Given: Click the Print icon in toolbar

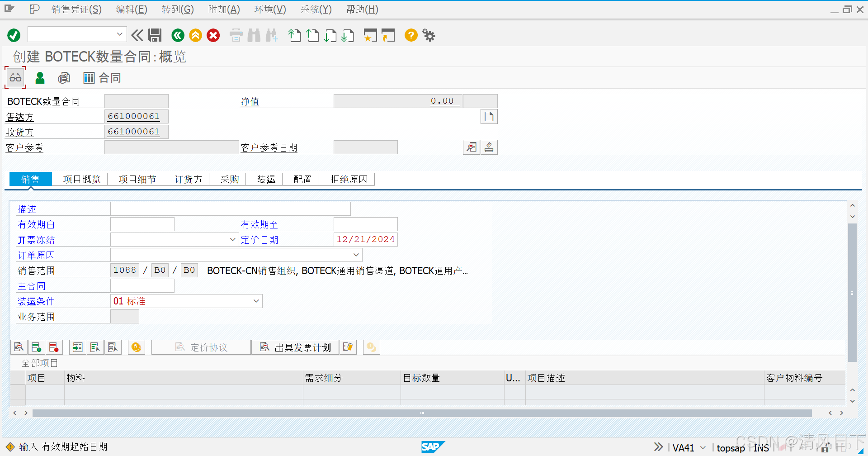Looking at the screenshot, I should coord(236,35).
